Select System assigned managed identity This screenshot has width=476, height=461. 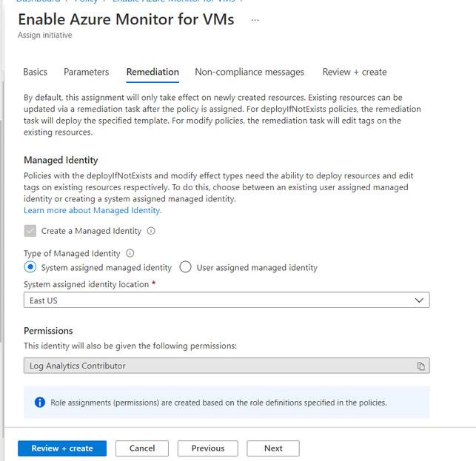(x=30, y=268)
